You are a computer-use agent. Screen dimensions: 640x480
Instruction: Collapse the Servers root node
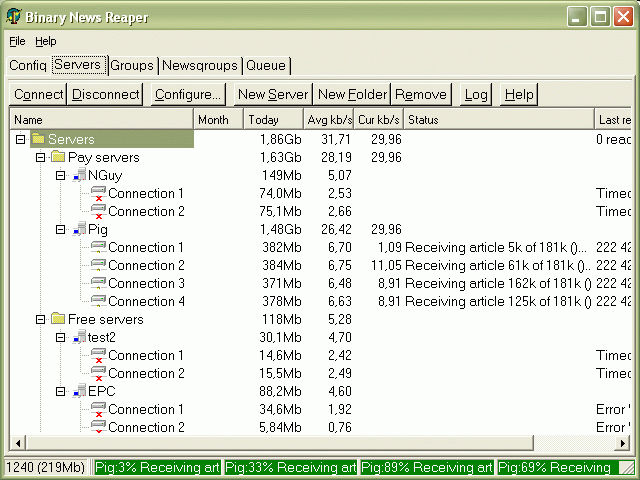[x=20, y=139]
